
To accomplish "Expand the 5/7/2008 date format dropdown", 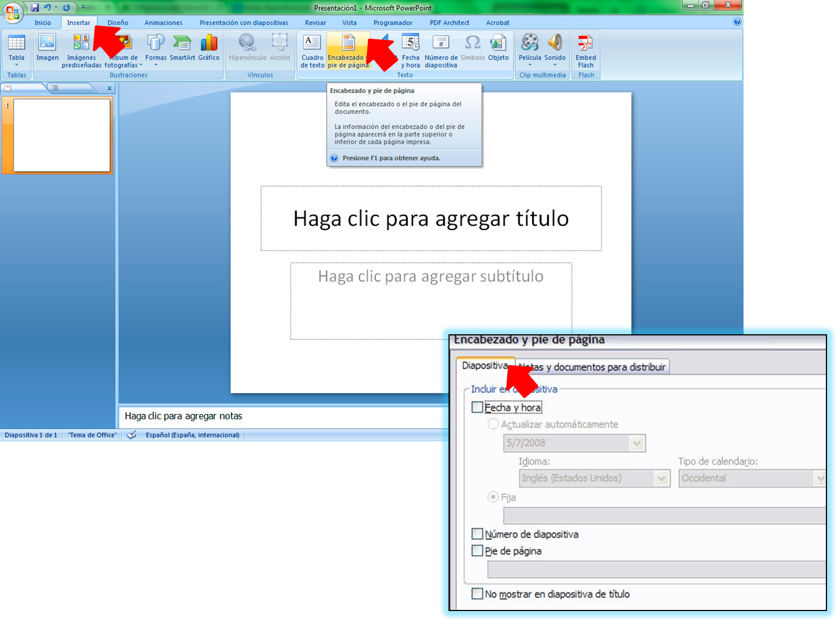I will pyautogui.click(x=637, y=443).
